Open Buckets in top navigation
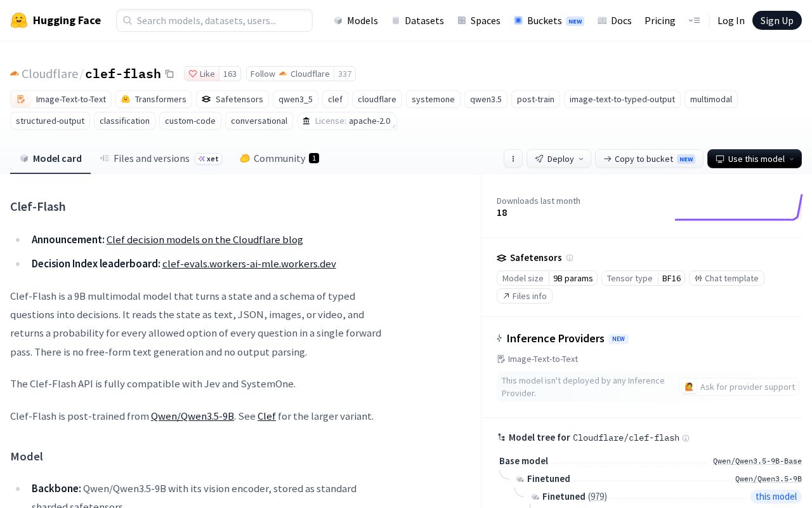Screen dimensions: 812x508 click(x=549, y=20)
